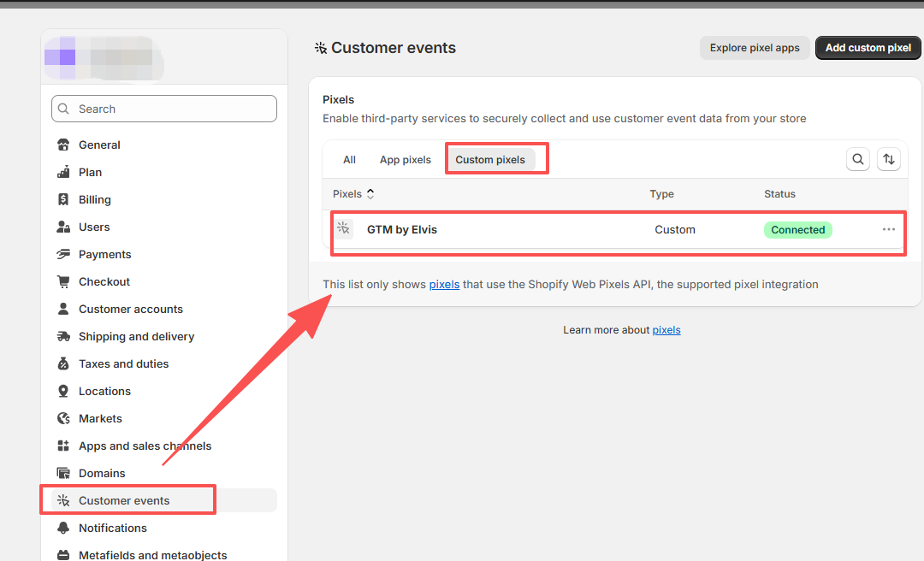
Task: Click the General store icon in sidebar
Action: [63, 145]
